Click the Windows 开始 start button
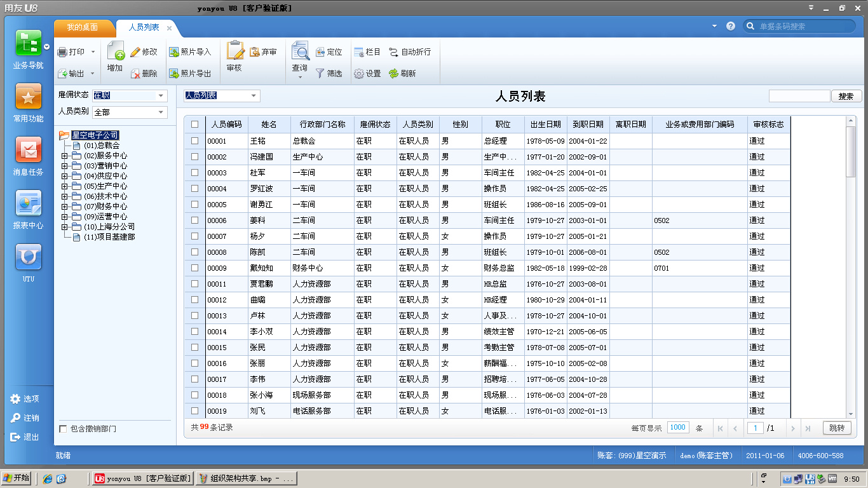 16,478
